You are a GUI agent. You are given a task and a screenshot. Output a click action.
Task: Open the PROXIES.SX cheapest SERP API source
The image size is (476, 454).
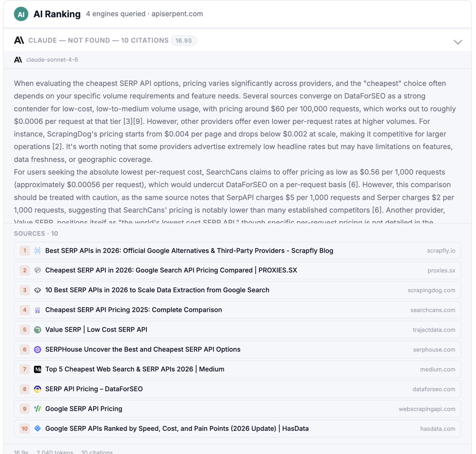click(237, 270)
